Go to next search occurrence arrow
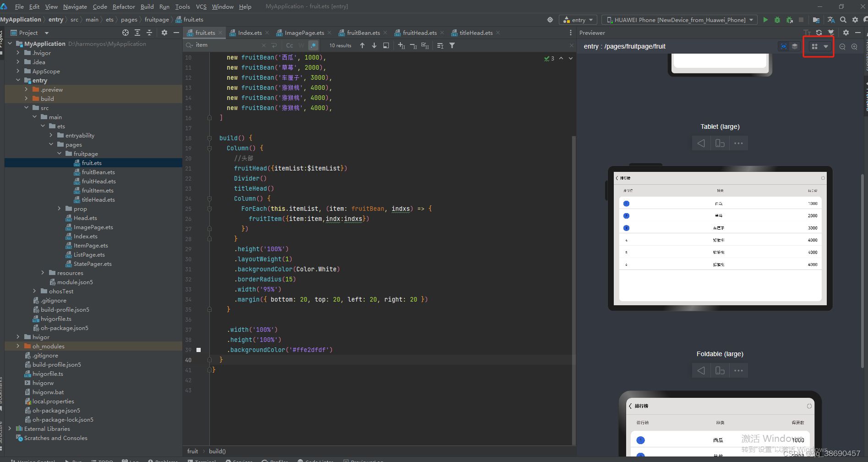The height and width of the screenshot is (462, 868). pyautogui.click(x=374, y=45)
